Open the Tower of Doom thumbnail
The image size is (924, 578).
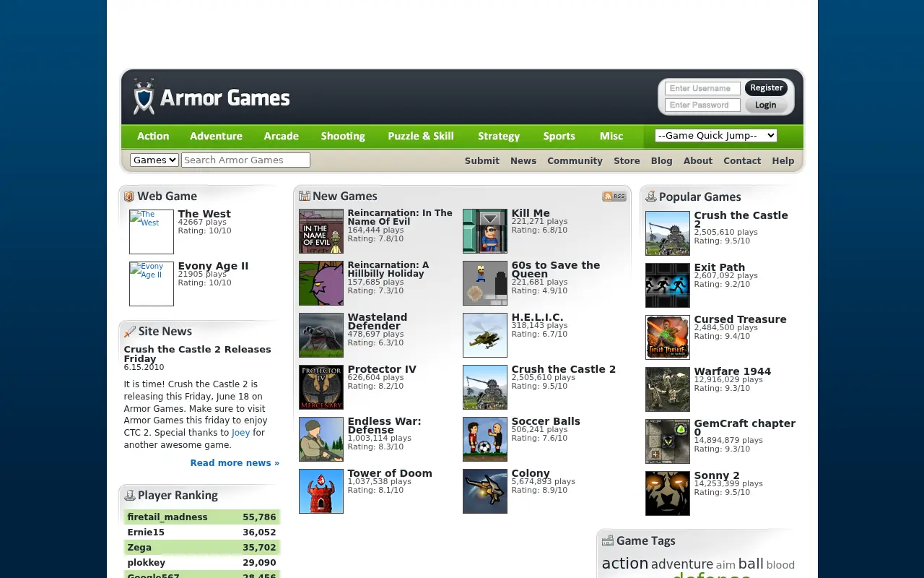coord(321,491)
